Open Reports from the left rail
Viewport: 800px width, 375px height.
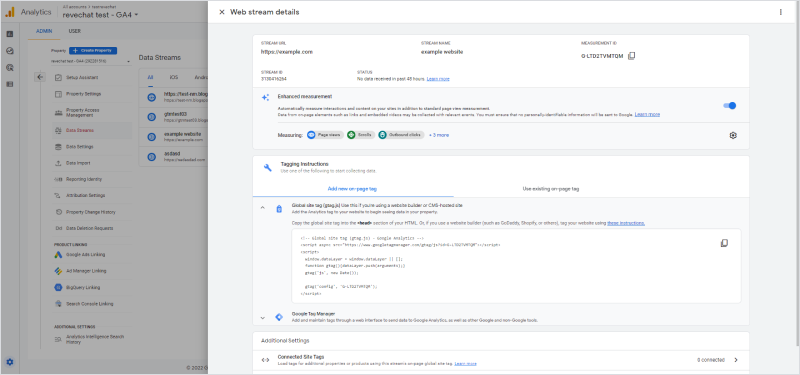coord(10,34)
